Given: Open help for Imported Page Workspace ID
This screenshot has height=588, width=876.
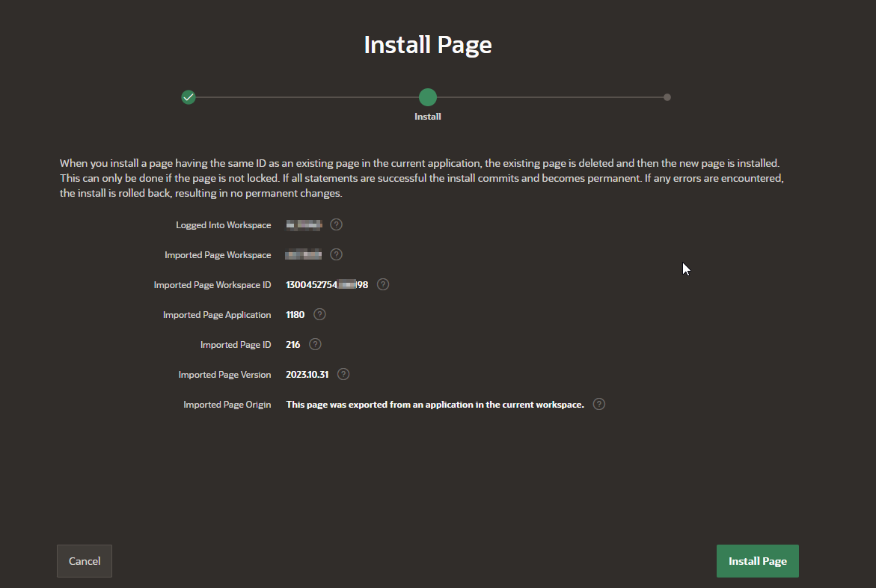Looking at the screenshot, I should point(382,284).
